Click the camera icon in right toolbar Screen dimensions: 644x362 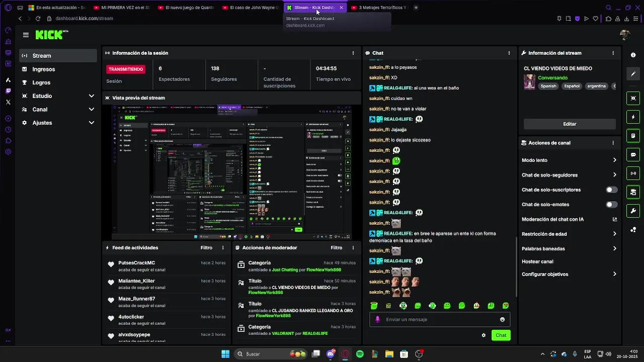[x=633, y=192]
